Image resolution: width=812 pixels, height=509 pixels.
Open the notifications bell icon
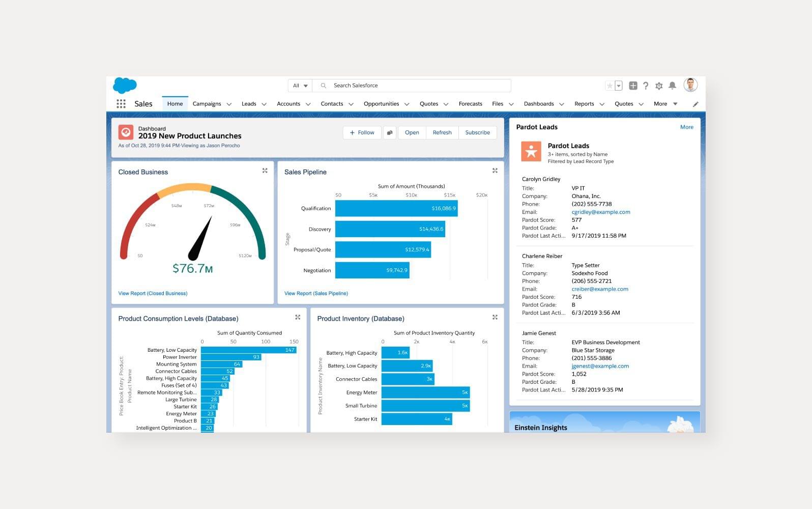tap(672, 86)
